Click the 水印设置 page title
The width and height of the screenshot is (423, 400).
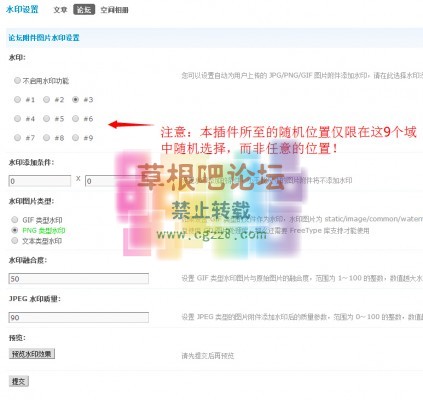(22, 9)
